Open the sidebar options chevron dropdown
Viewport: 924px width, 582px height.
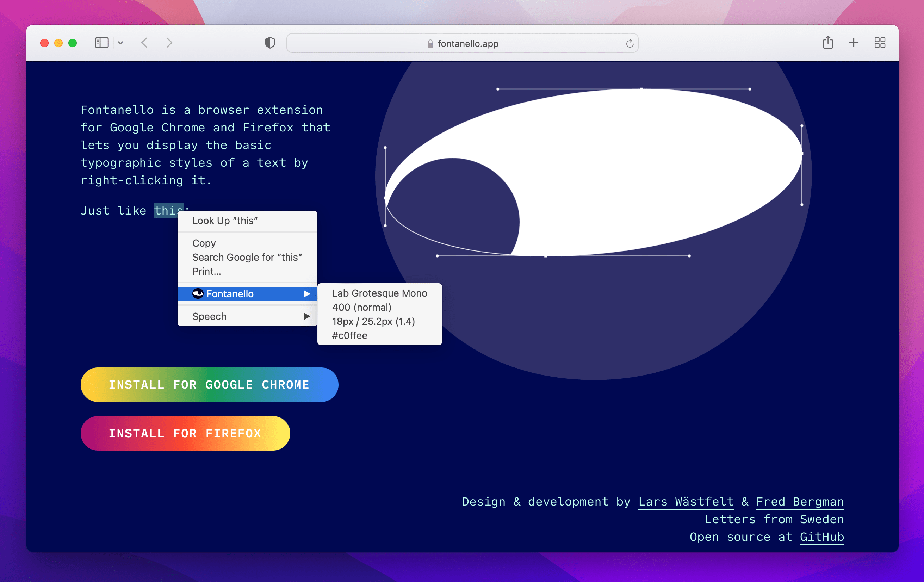120,43
